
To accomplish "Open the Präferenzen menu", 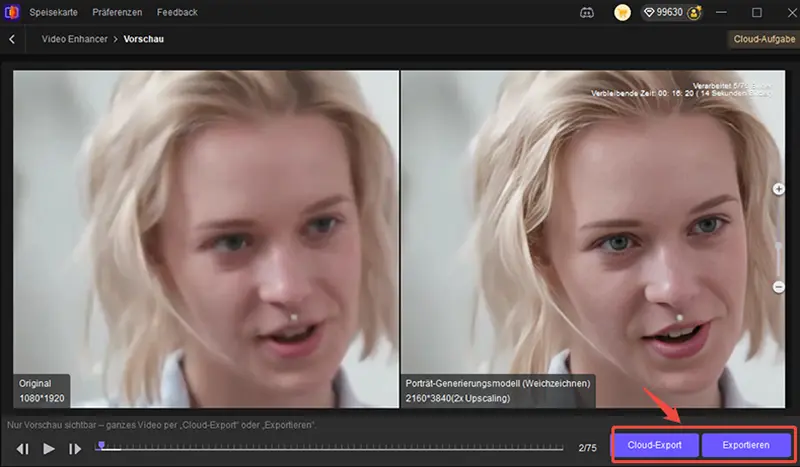I will [117, 12].
